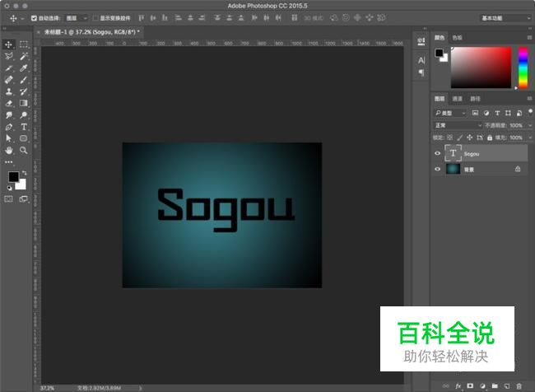Select the Dodge tool
535x392 pixels.
pyautogui.click(x=24, y=115)
